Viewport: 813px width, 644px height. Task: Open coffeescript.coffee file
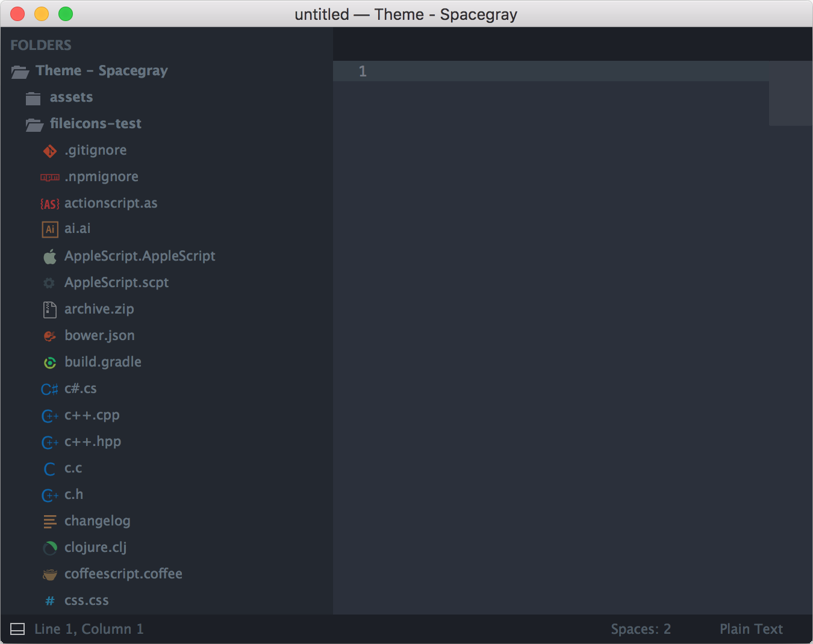point(123,574)
